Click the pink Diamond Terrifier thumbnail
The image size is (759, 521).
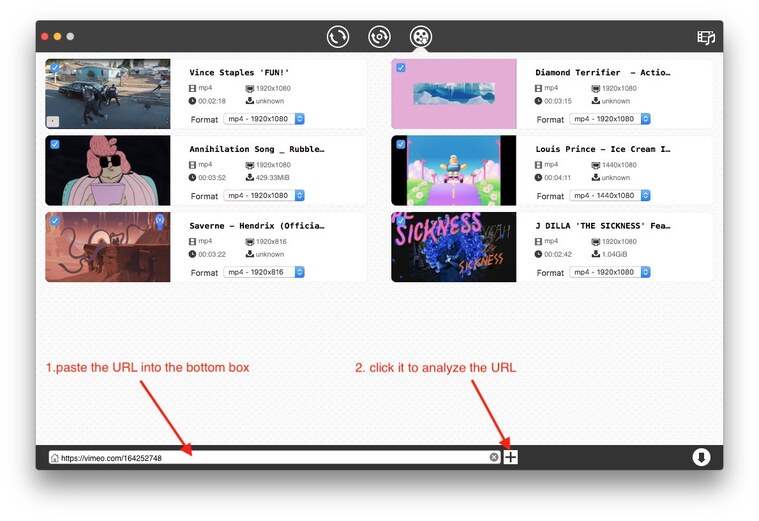454,94
